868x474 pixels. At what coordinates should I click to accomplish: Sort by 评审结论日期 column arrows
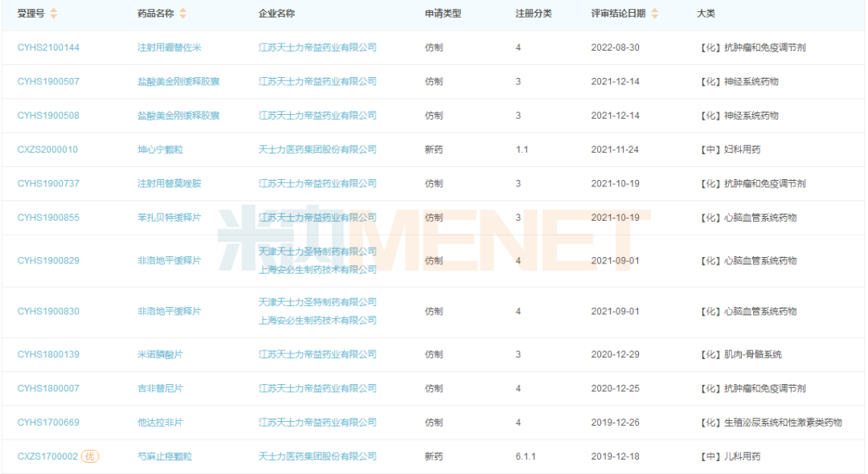pyautogui.click(x=655, y=14)
